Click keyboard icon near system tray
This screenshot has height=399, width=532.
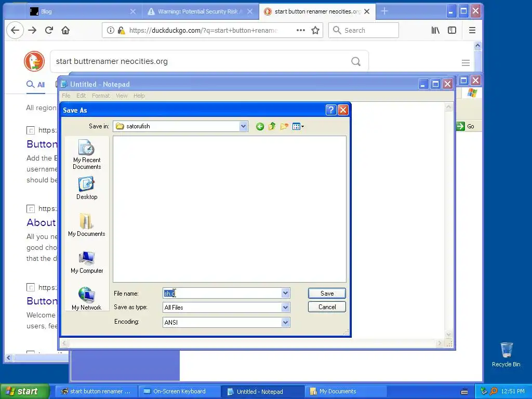464,392
